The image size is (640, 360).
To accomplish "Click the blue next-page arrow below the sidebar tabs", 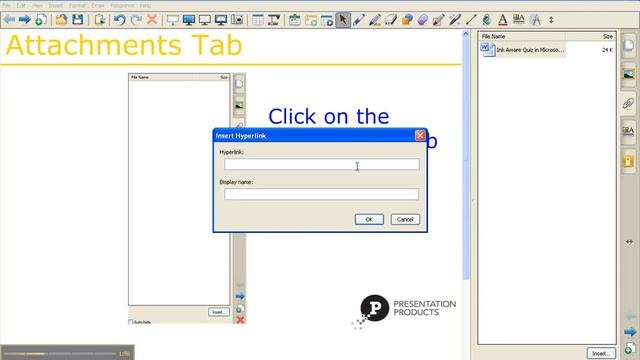I will coord(630,332).
